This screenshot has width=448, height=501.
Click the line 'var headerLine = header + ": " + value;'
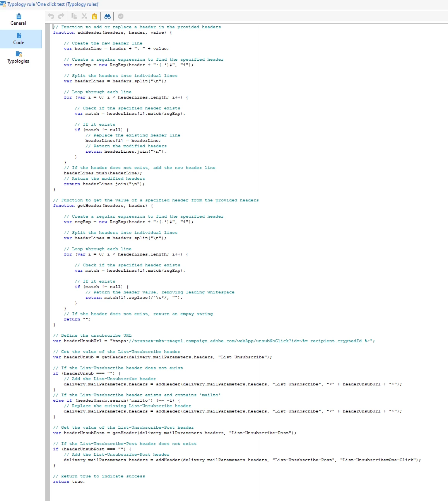point(116,49)
